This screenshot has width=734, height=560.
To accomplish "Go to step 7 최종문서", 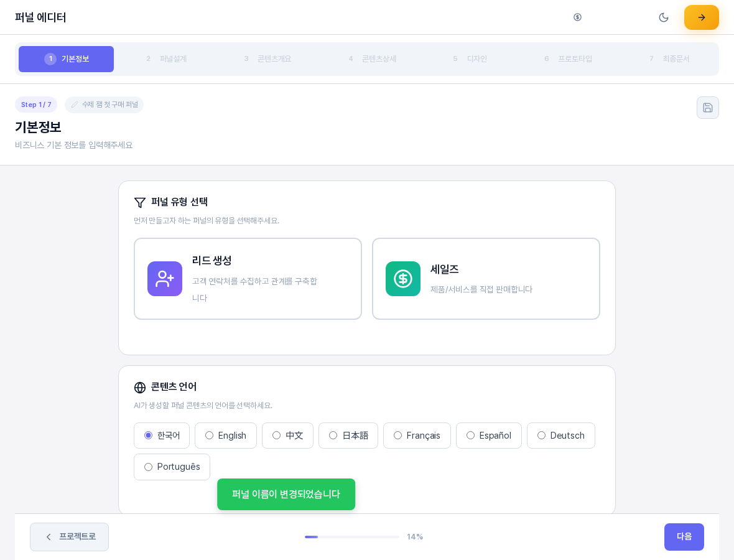I will pos(669,59).
